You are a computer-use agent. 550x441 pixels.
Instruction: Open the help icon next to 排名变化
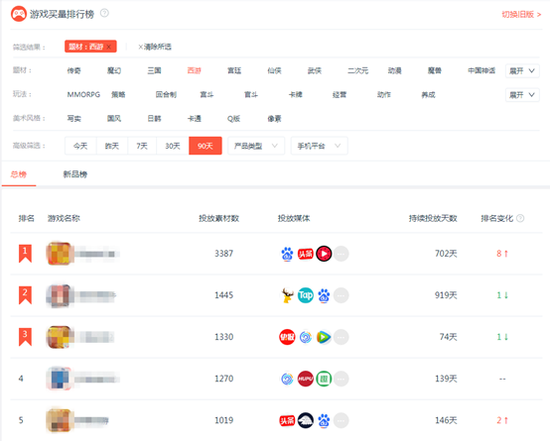click(521, 218)
